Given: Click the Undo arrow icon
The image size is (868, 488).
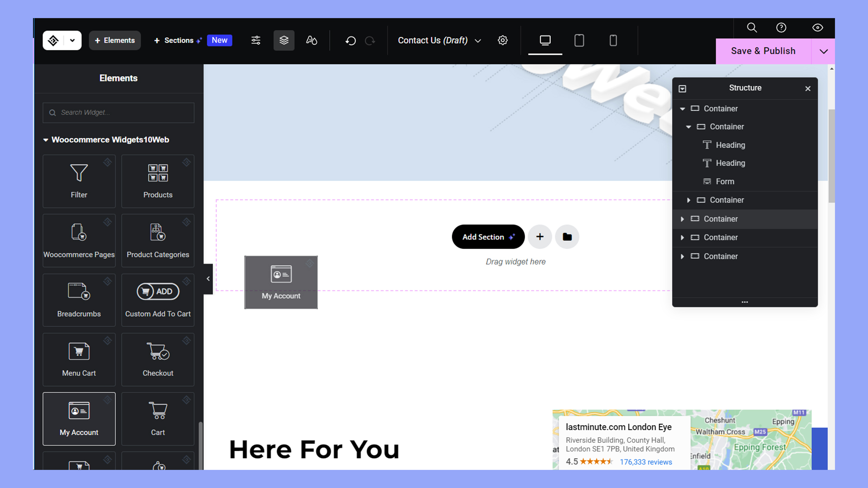Looking at the screenshot, I should pos(351,40).
